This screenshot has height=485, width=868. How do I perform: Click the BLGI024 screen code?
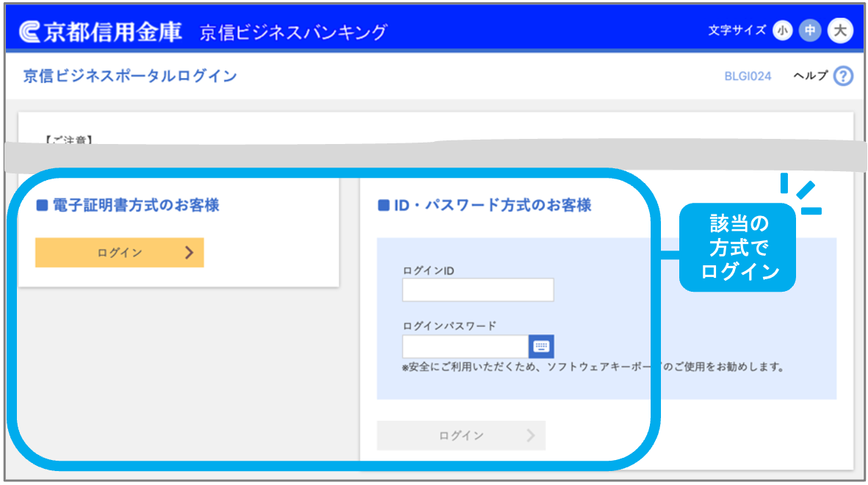pos(748,76)
